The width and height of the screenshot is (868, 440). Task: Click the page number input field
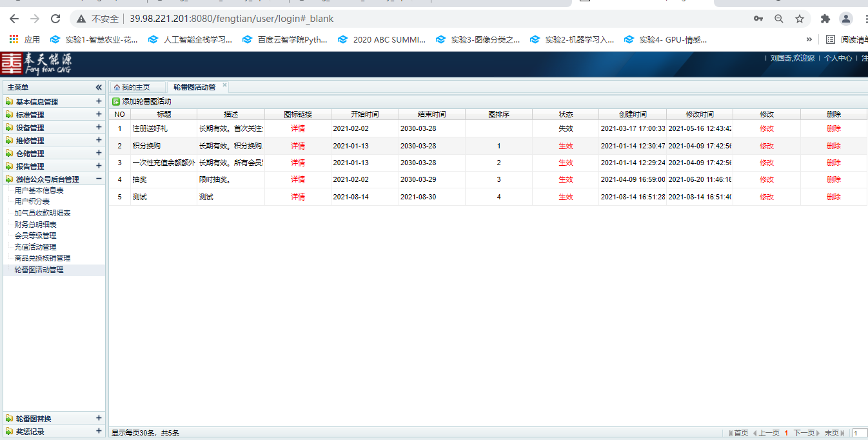860,434
